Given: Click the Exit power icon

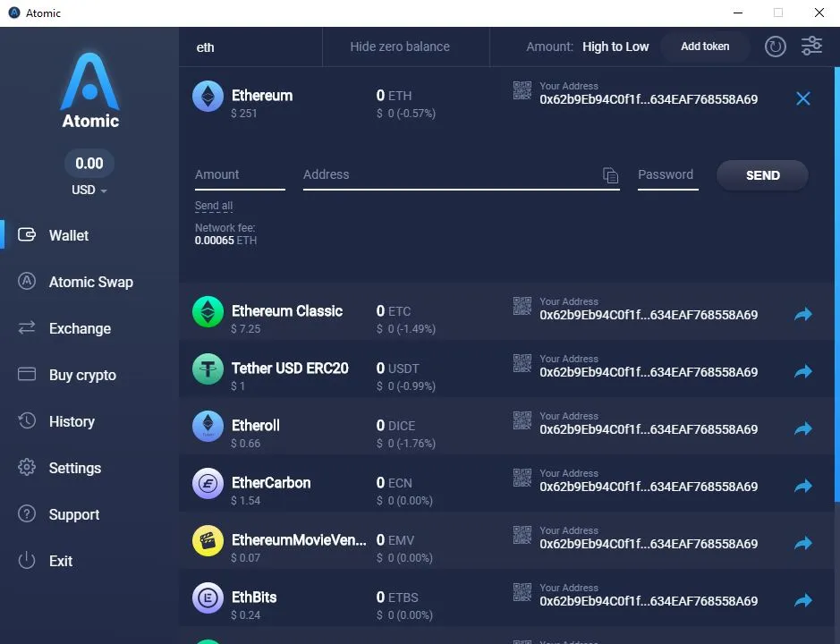Looking at the screenshot, I should pyautogui.click(x=27, y=561).
